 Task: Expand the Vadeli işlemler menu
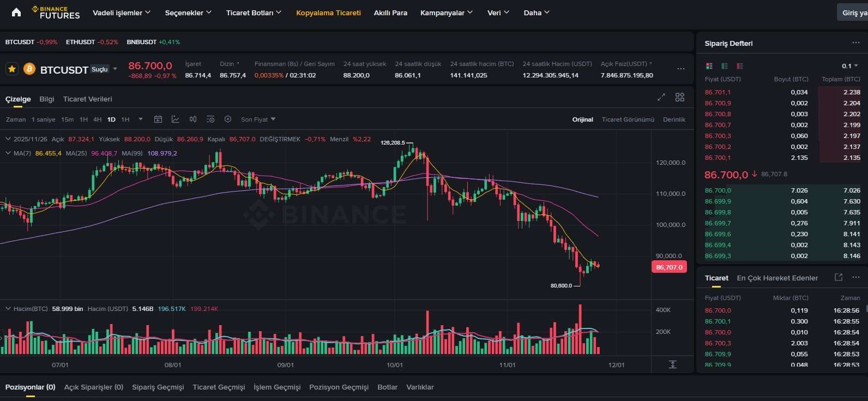(122, 13)
